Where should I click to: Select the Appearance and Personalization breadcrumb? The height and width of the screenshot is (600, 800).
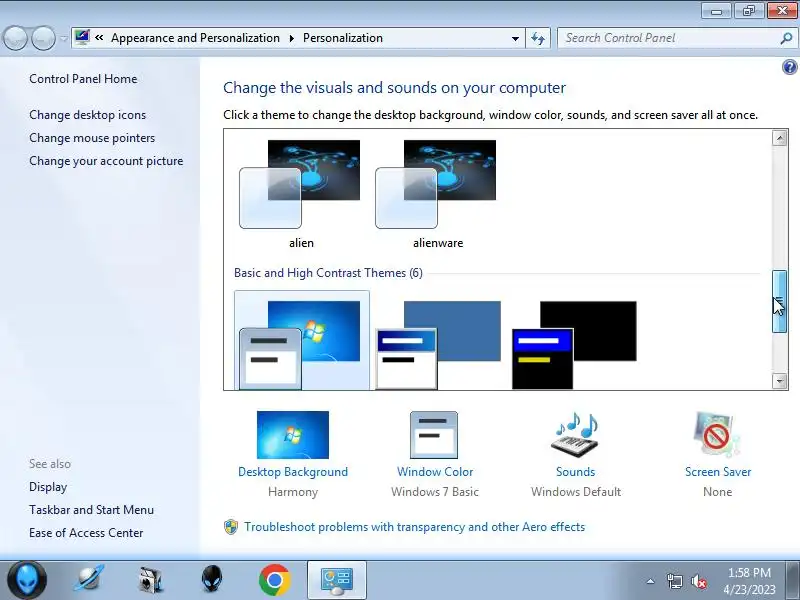(195, 38)
